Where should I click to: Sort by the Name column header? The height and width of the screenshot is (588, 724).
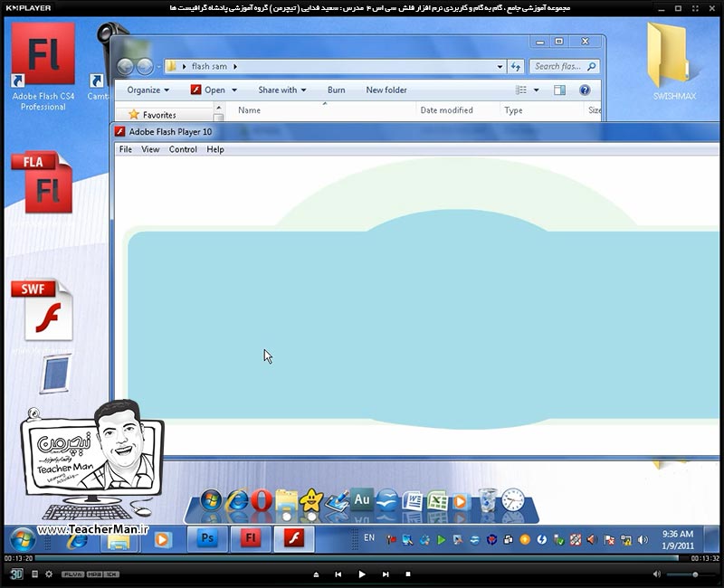pos(250,110)
